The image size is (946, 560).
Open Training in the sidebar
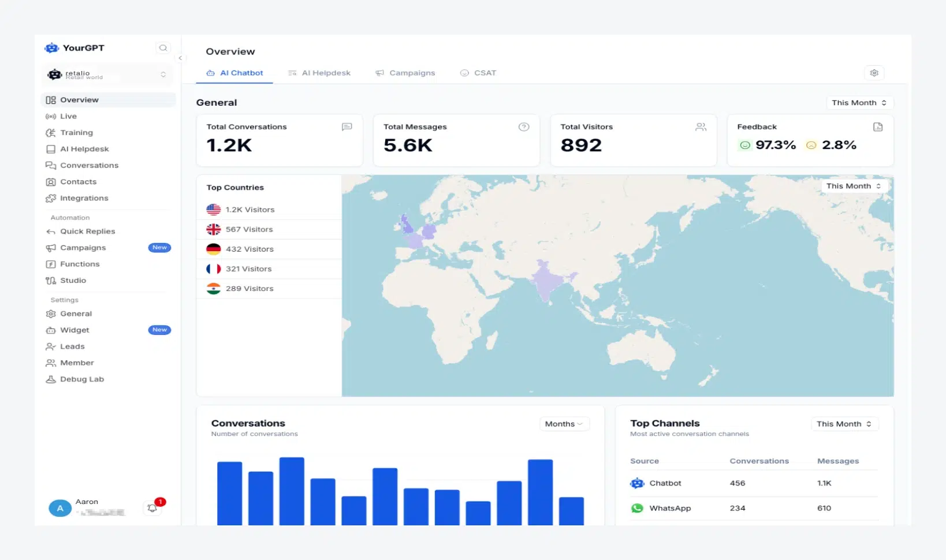108,133
